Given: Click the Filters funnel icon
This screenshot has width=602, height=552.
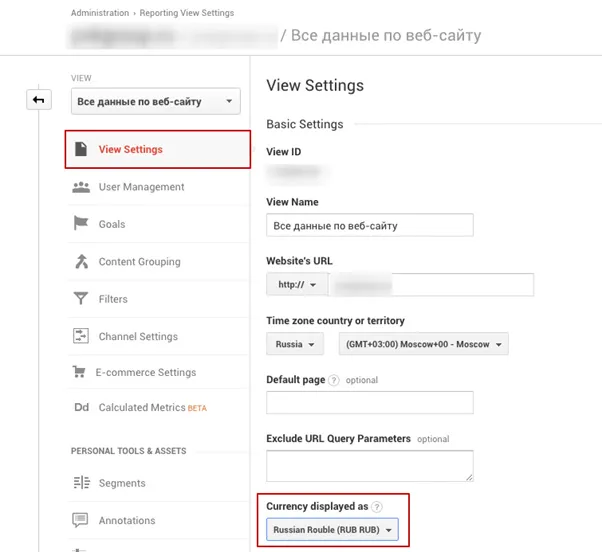Looking at the screenshot, I should 81,298.
